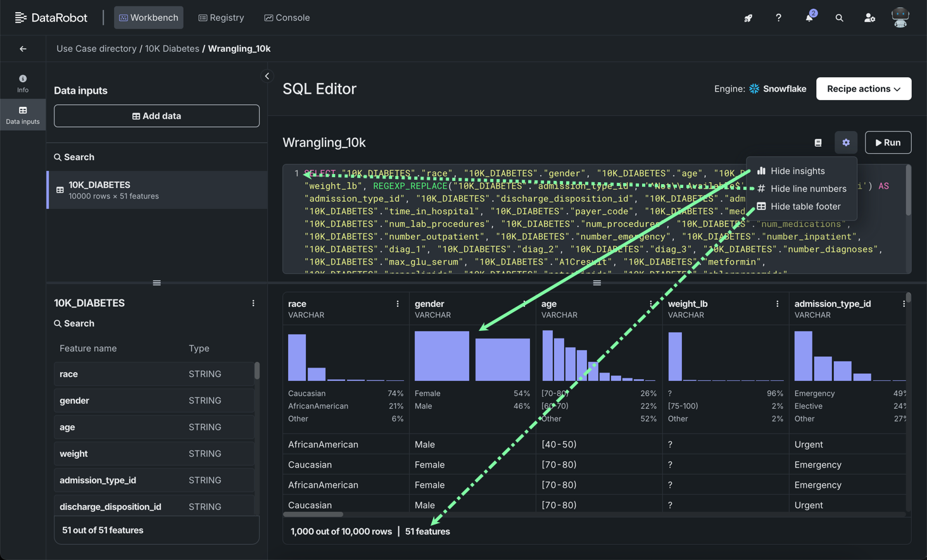Click the horizontal scrollbar under results table
The image size is (927, 560).
313,514
